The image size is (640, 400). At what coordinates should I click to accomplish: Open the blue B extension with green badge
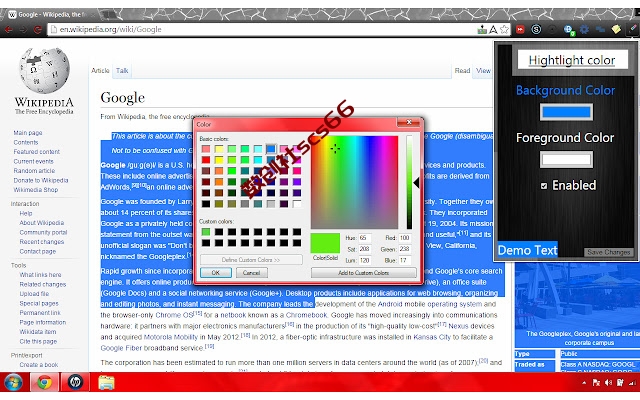click(x=569, y=30)
